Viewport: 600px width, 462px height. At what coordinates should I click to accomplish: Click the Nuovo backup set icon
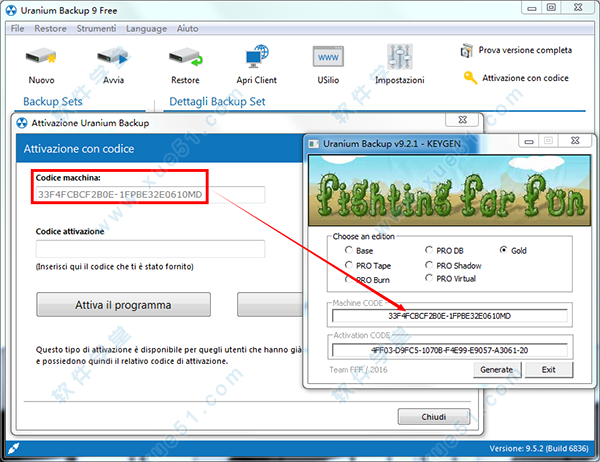(x=41, y=57)
